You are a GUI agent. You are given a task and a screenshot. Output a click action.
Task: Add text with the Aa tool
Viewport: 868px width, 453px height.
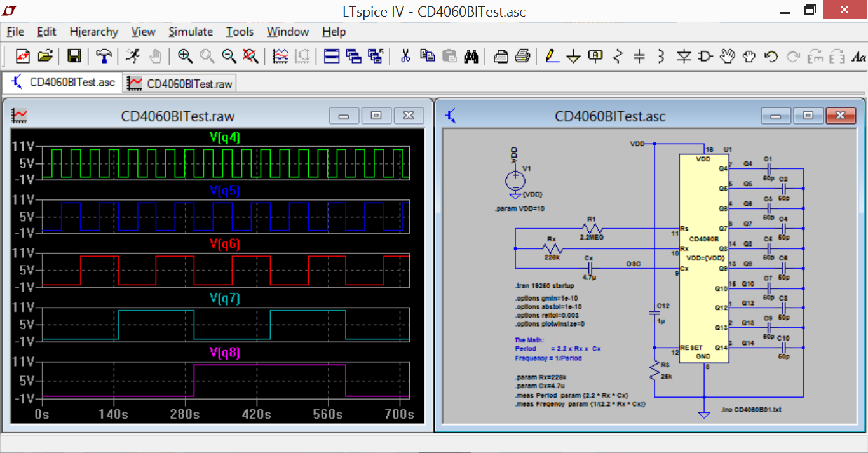(858, 57)
